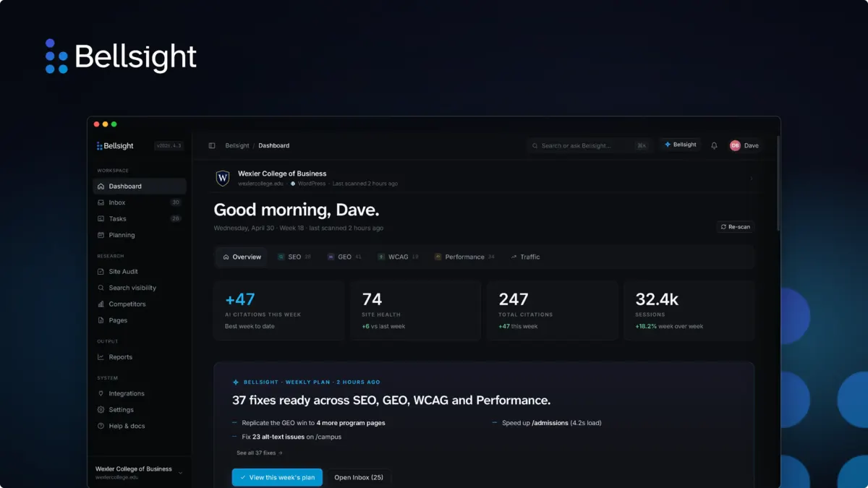Click the Open Inbox (25) button
The width and height of the screenshot is (868, 488).
tap(359, 478)
